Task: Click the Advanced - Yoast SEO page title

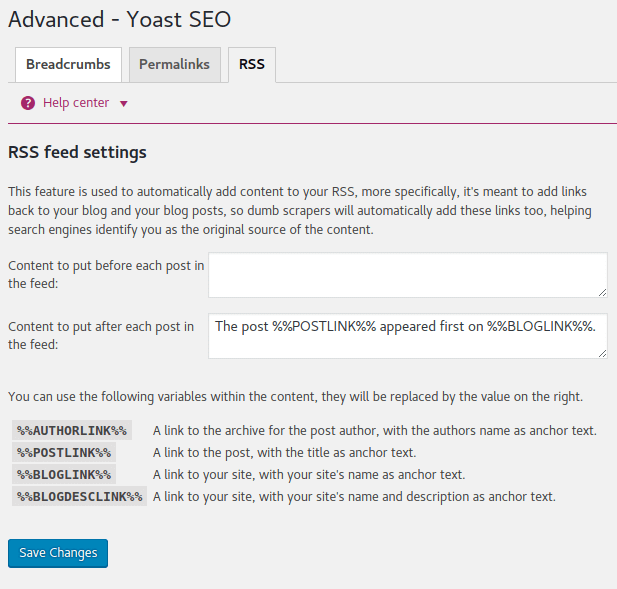Action: (x=120, y=19)
